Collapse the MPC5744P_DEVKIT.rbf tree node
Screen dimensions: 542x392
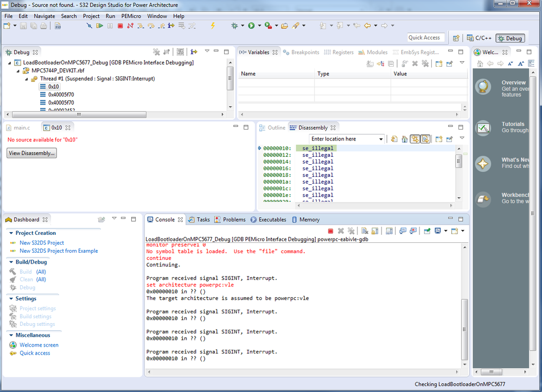(x=18, y=71)
